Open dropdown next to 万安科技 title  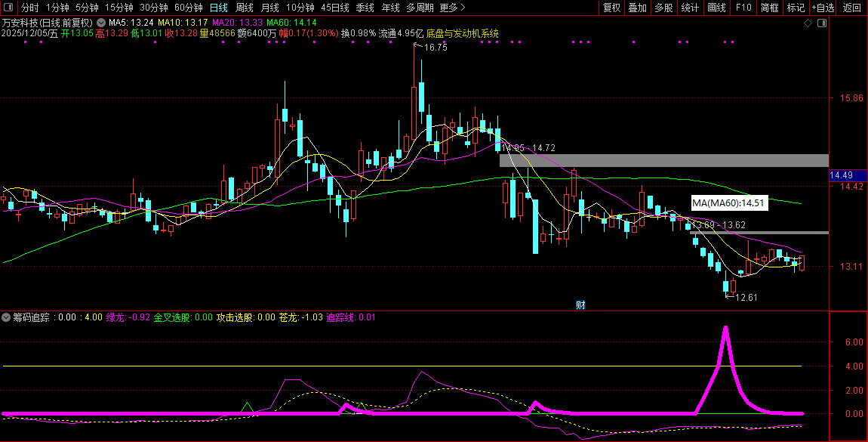tap(100, 23)
